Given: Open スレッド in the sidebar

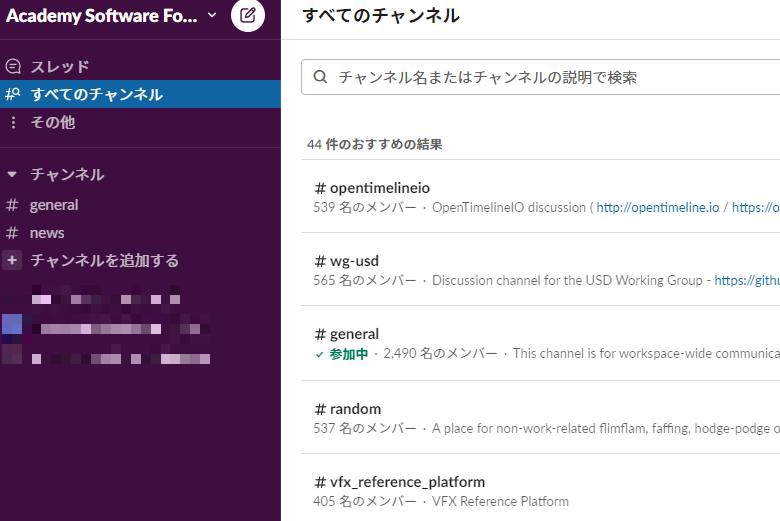Looking at the screenshot, I should 140,66.
